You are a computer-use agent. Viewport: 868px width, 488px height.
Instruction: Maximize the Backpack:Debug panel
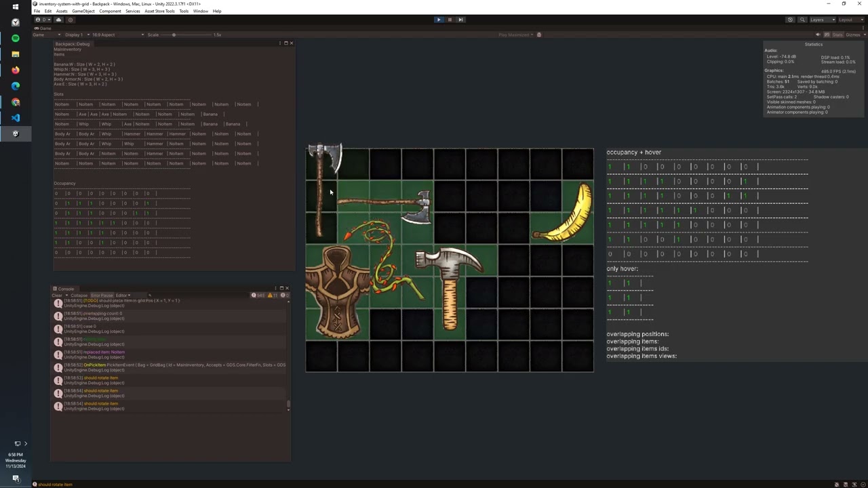[285, 43]
